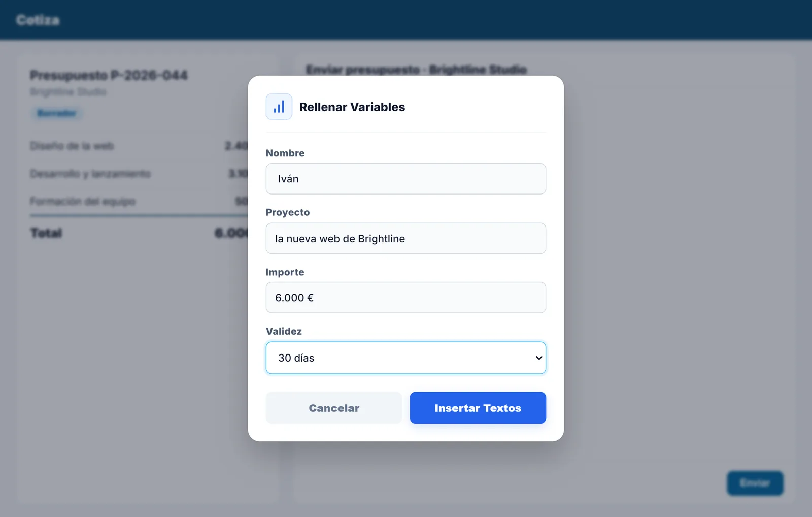Open the Validez dropdown showing 30 días

(405, 358)
